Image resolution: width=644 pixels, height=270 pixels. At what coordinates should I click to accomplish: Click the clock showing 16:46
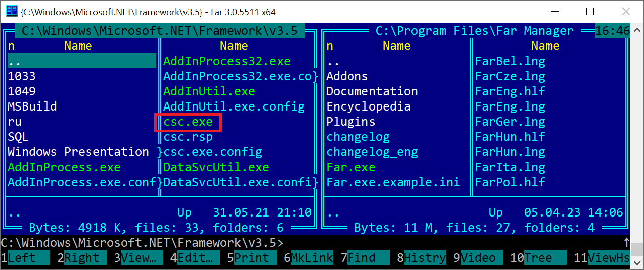613,31
